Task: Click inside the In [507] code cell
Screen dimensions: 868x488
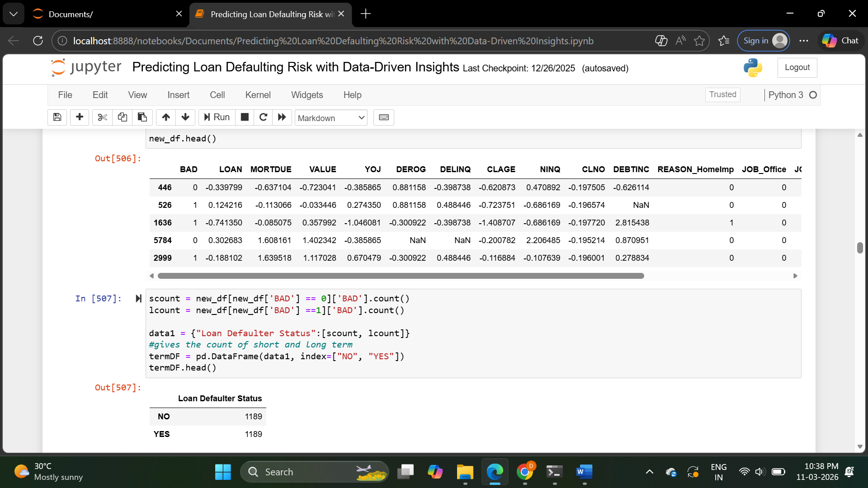Action: tap(473, 333)
